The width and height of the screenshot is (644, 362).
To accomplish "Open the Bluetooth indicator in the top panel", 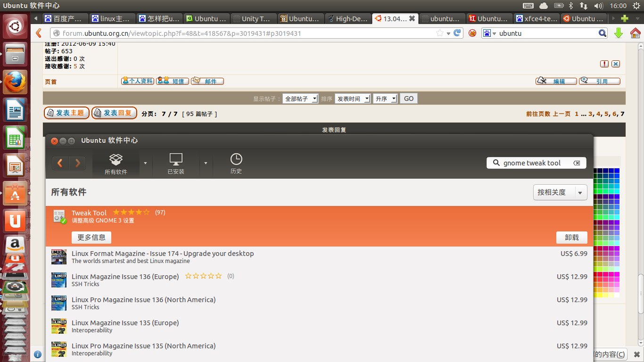I will 570,6.
